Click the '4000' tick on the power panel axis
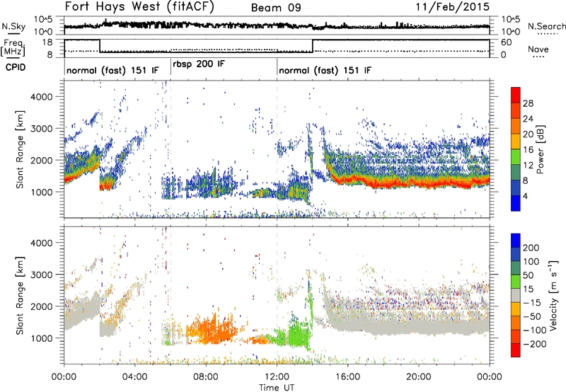Screen dimensions: 566x392 41,97
